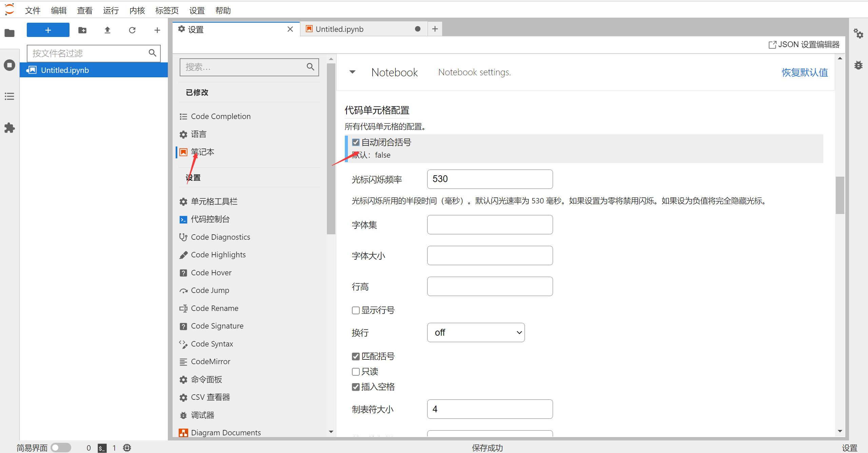Refresh the file browser list
868x453 pixels.
[x=132, y=30]
